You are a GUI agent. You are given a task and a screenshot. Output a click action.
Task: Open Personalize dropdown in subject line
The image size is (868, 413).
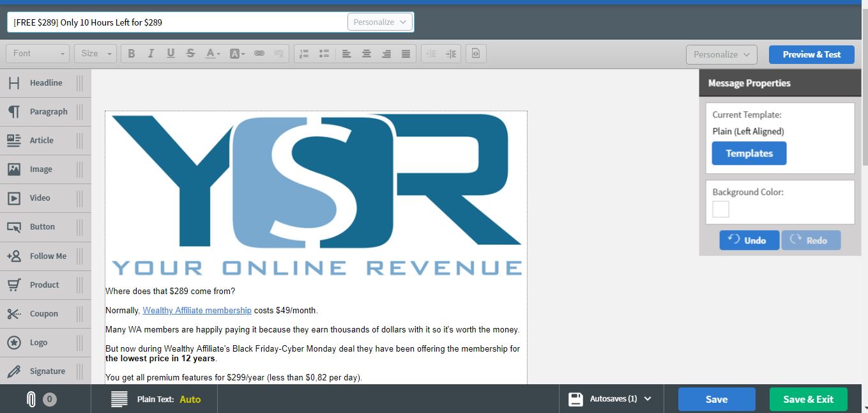pos(380,22)
